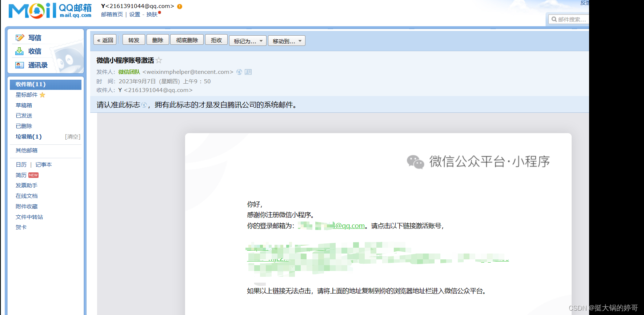Open the 草稿箱 drafts folder
This screenshot has height=315, width=644.
pyautogui.click(x=24, y=105)
